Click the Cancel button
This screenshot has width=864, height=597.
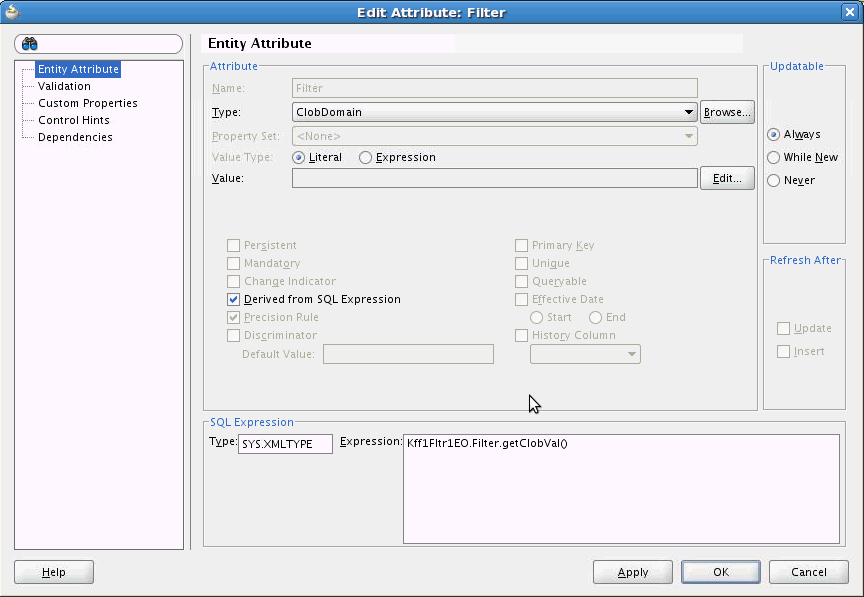[808, 572]
